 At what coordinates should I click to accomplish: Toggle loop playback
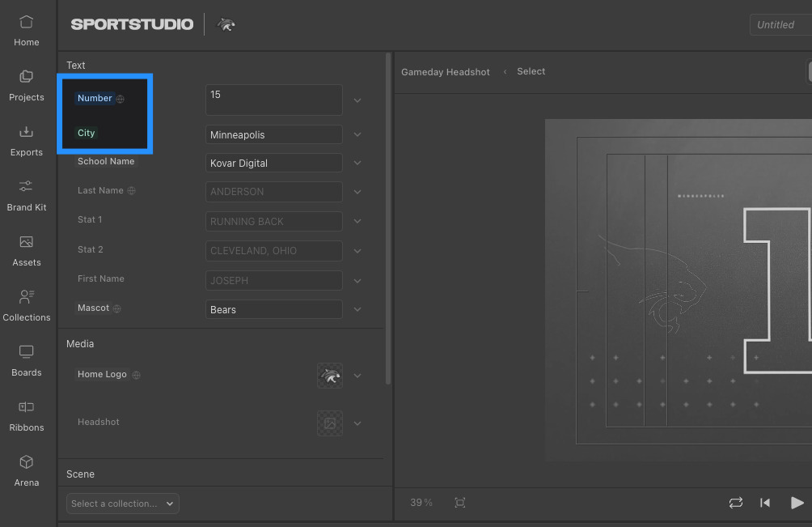click(x=736, y=503)
